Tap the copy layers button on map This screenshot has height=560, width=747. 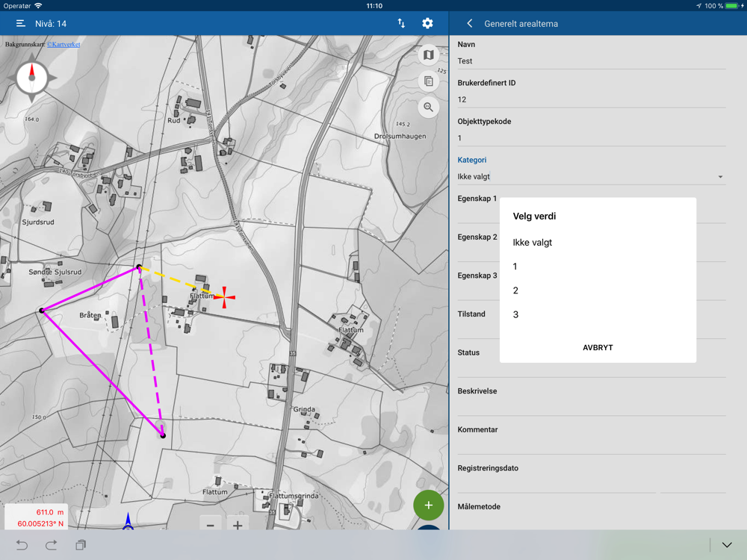point(428,81)
